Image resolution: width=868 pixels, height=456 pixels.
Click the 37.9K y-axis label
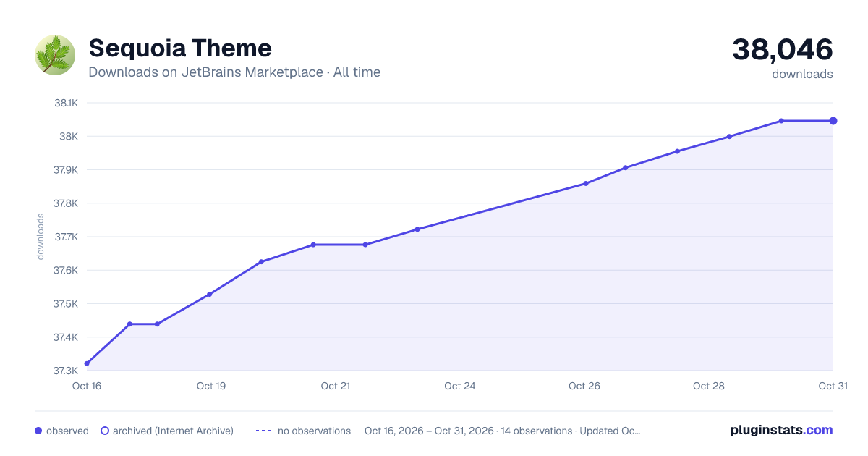pyautogui.click(x=66, y=170)
